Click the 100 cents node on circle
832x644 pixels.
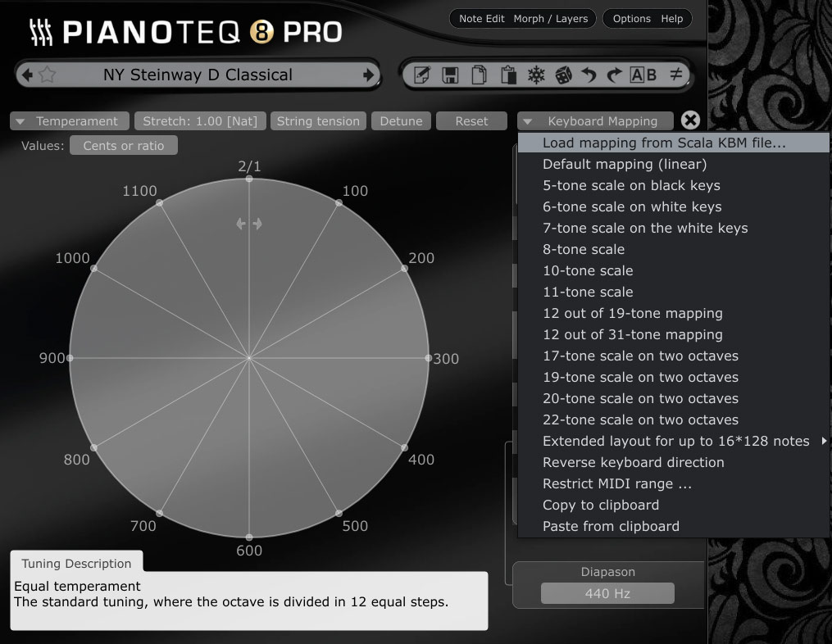(x=339, y=202)
